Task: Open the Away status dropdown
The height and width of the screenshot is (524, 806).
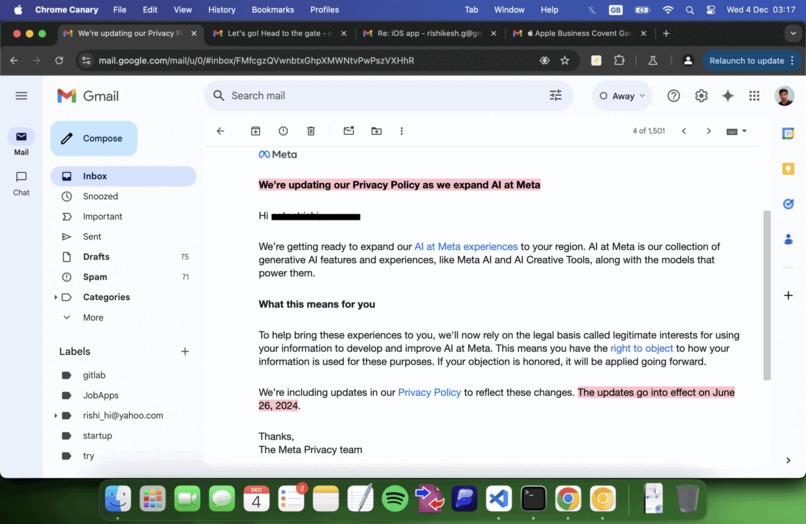Action: [x=622, y=96]
